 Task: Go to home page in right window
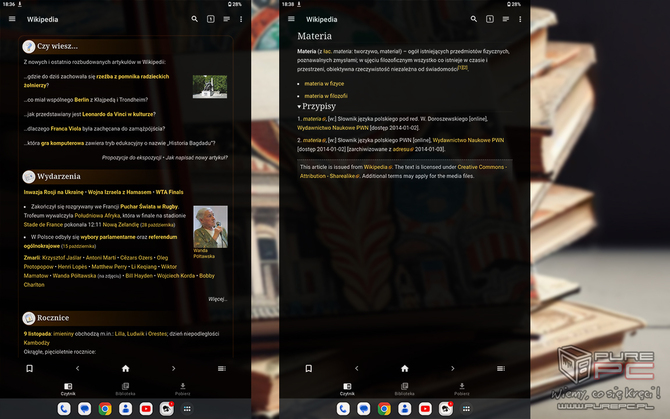(x=404, y=368)
